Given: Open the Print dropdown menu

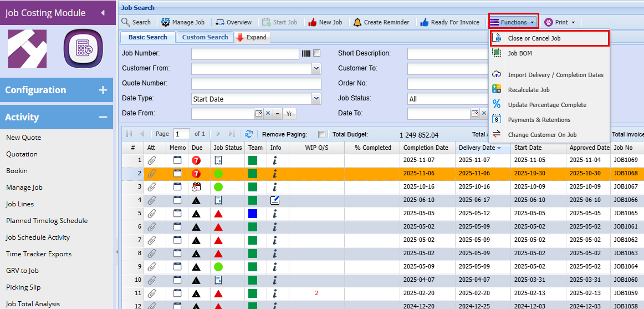Looking at the screenshot, I should click(560, 22).
